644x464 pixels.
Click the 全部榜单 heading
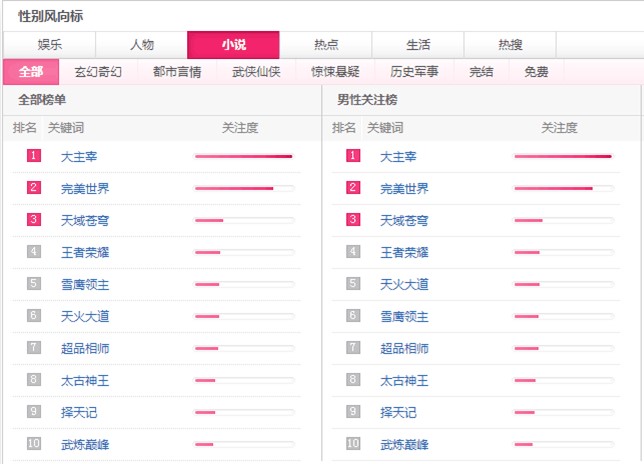(x=42, y=100)
